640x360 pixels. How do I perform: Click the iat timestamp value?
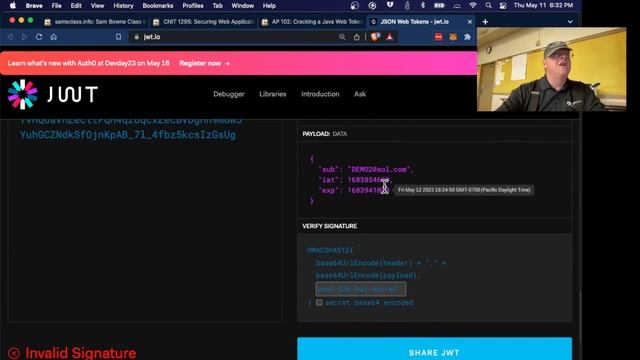point(369,180)
